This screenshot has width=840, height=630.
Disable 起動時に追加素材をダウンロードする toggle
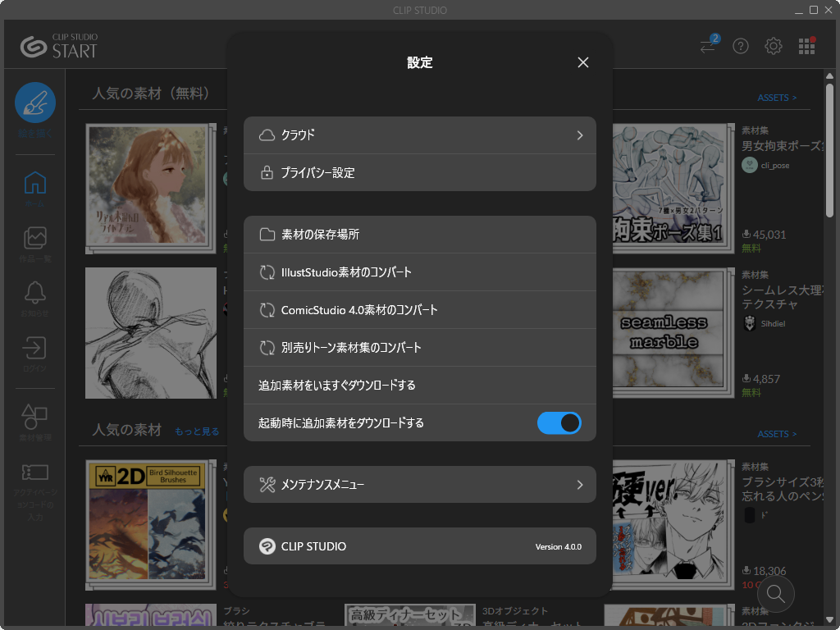point(559,422)
